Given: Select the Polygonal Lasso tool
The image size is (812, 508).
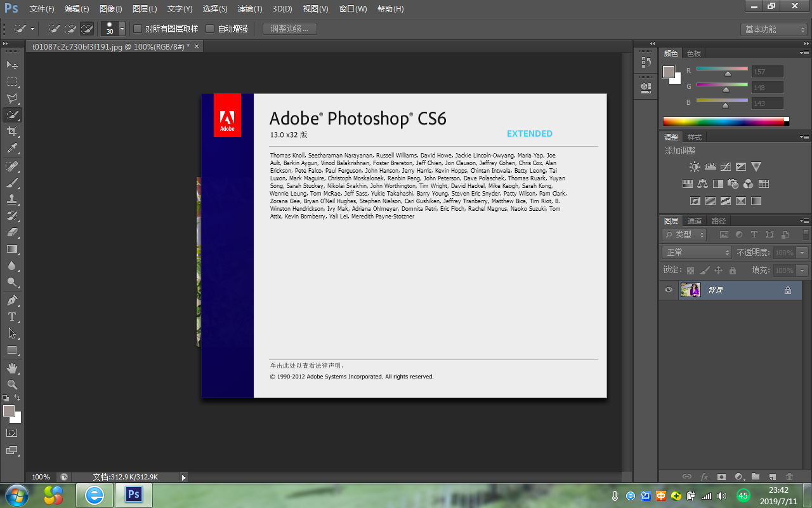Looking at the screenshot, I should pyautogui.click(x=12, y=98).
